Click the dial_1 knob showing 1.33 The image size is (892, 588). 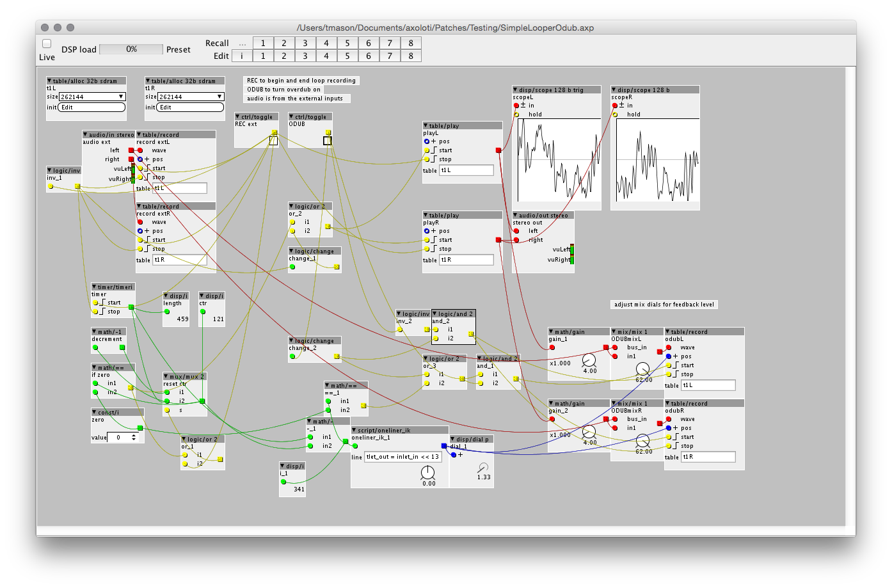(x=483, y=468)
